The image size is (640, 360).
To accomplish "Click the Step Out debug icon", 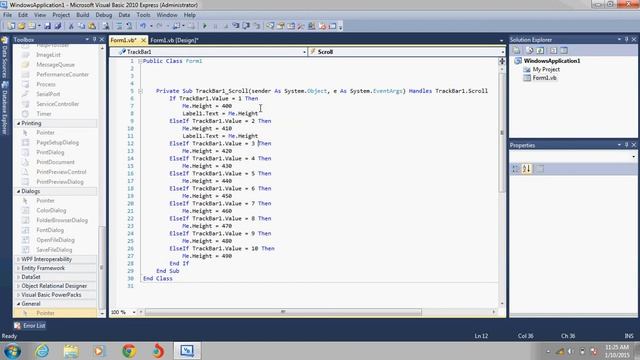I will click(x=257, y=26).
